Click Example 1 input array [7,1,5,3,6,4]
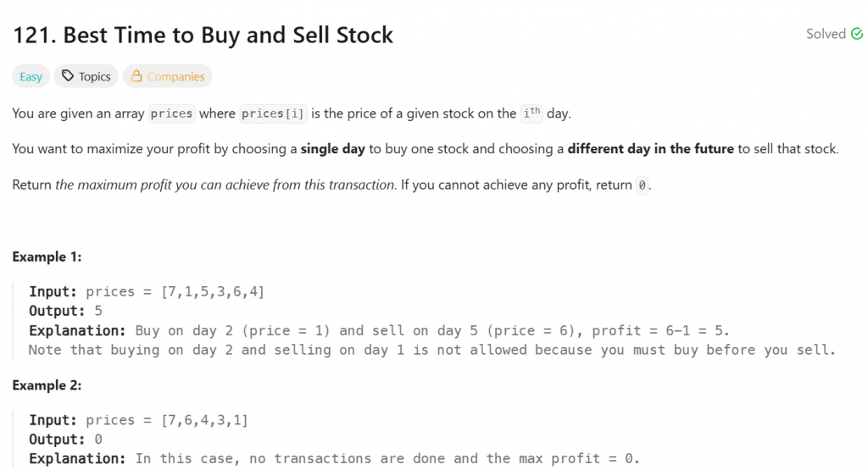Screen dimensions: 868x470 213,291
